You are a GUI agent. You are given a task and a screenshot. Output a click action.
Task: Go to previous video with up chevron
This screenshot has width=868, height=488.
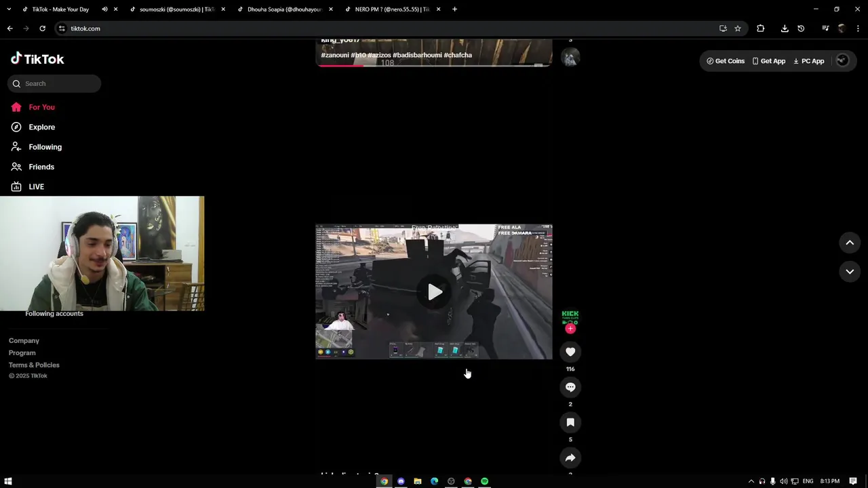coord(850,243)
